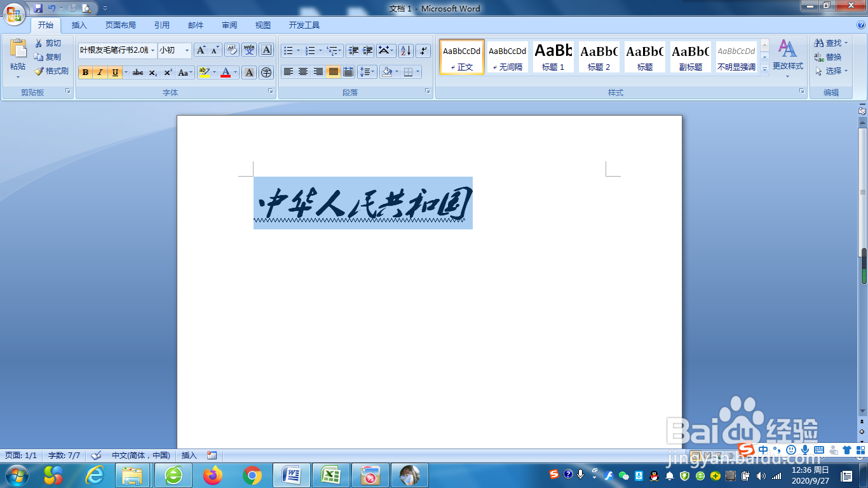868x488 pixels.
Task: Open the Pinyin Guide icon
Action: [250, 51]
